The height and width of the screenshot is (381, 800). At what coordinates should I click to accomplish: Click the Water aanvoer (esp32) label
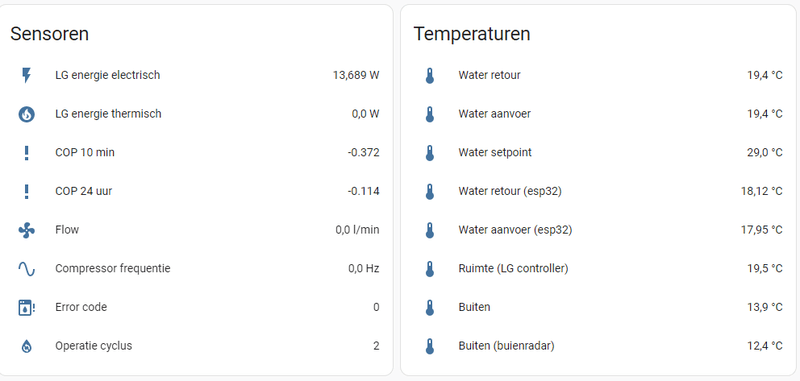pyautogui.click(x=515, y=230)
